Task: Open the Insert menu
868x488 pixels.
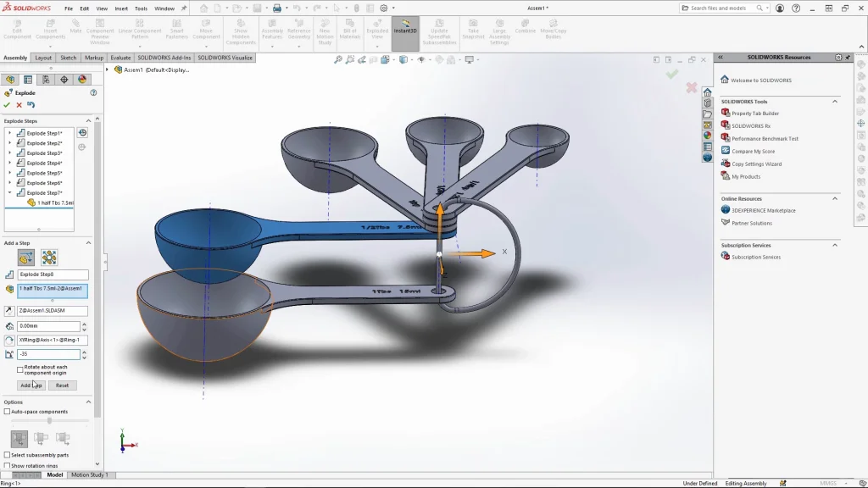Action: click(x=121, y=8)
